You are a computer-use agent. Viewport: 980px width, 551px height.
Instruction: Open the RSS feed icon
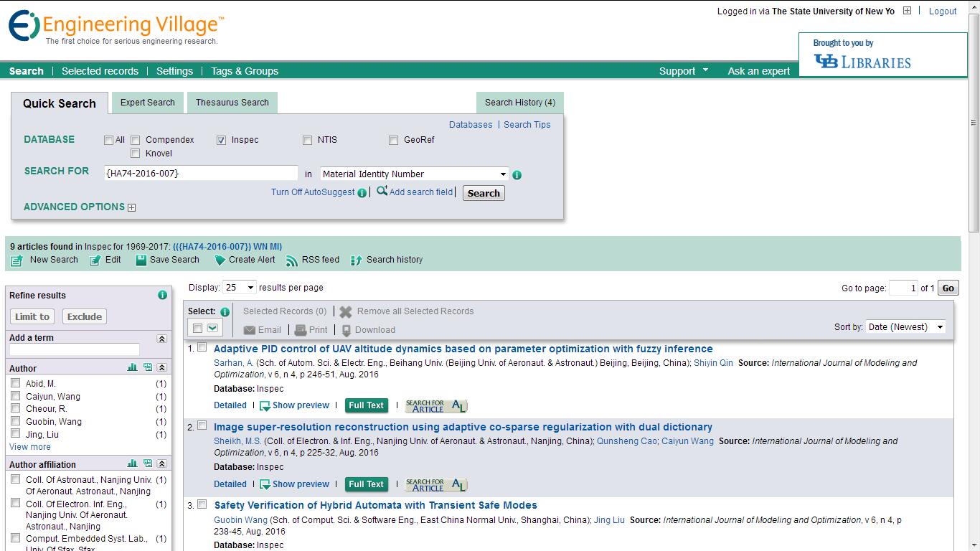point(292,260)
